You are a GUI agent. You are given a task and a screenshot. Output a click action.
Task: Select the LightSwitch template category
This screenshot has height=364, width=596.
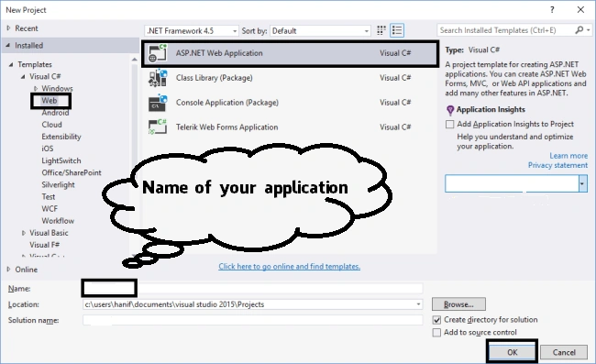point(61,160)
